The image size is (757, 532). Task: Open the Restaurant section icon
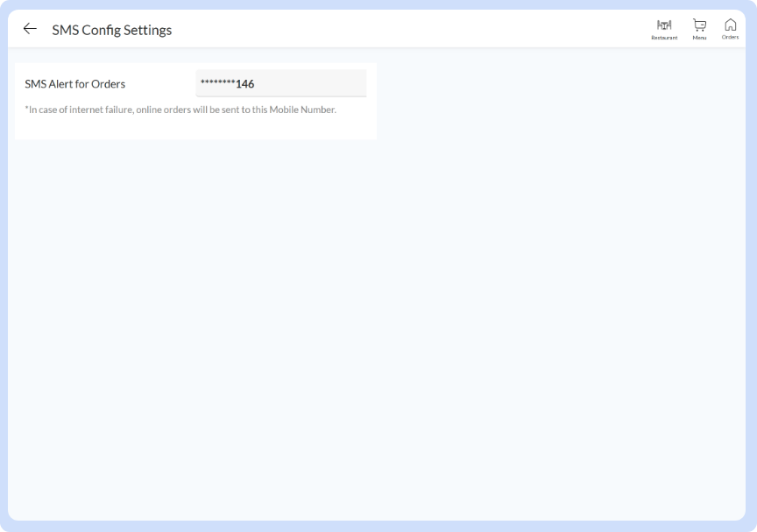664,29
